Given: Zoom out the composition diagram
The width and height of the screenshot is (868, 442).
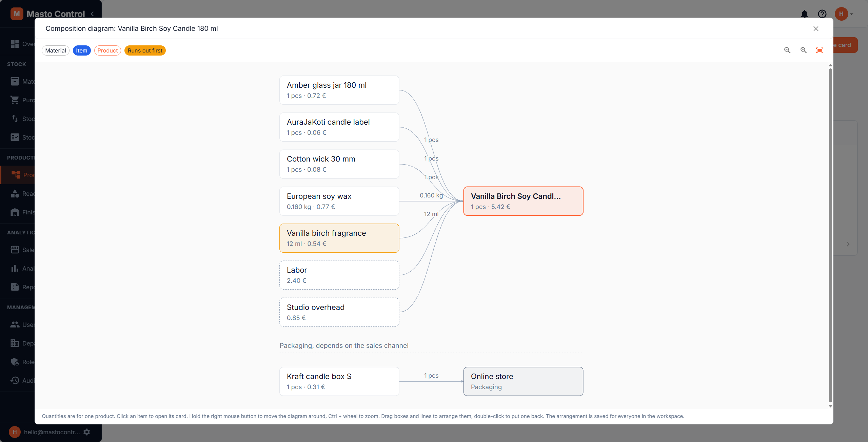Looking at the screenshot, I should 787,50.
